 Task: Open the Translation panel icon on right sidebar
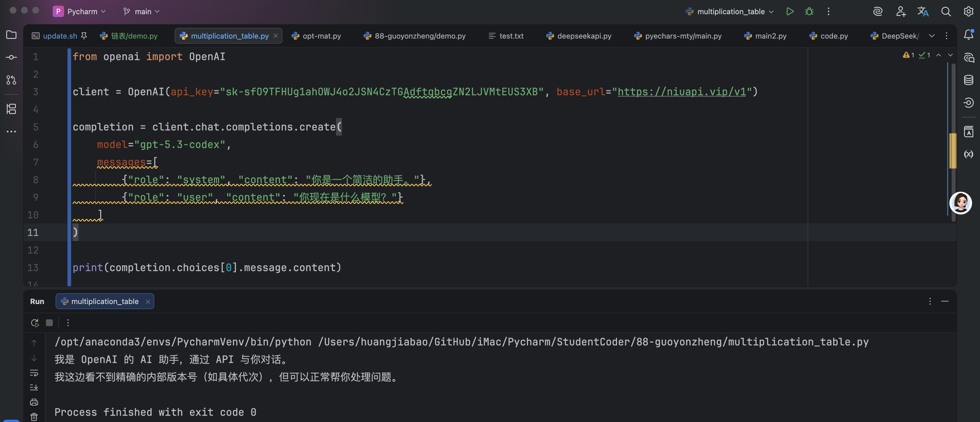tap(968, 132)
